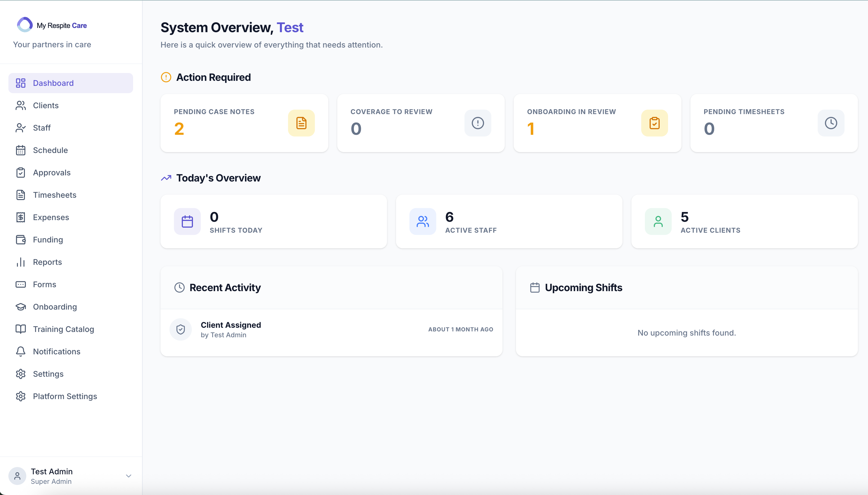Click the My Respite Care logo
The width and height of the screenshot is (868, 495).
click(52, 25)
